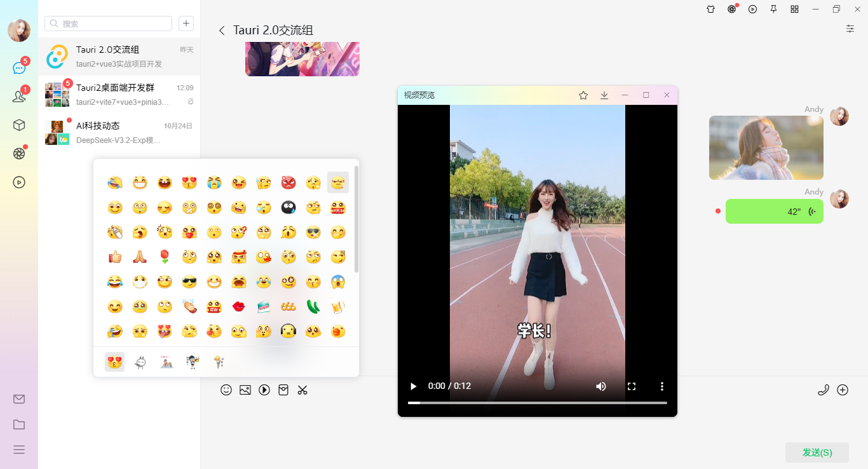The height and width of the screenshot is (469, 868).
Task: Open the messages icon with badge 5
Action: pos(19,68)
